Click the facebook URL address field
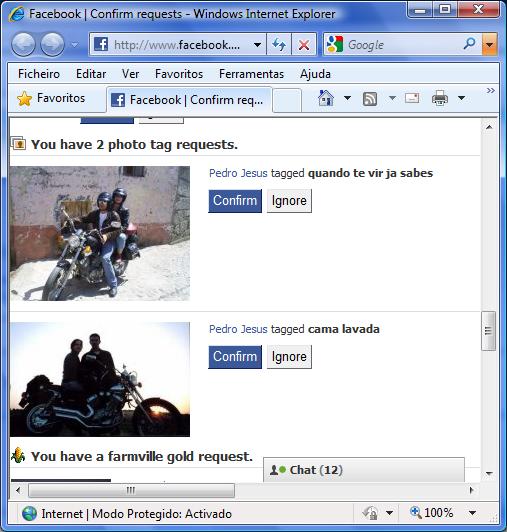 [x=177, y=45]
